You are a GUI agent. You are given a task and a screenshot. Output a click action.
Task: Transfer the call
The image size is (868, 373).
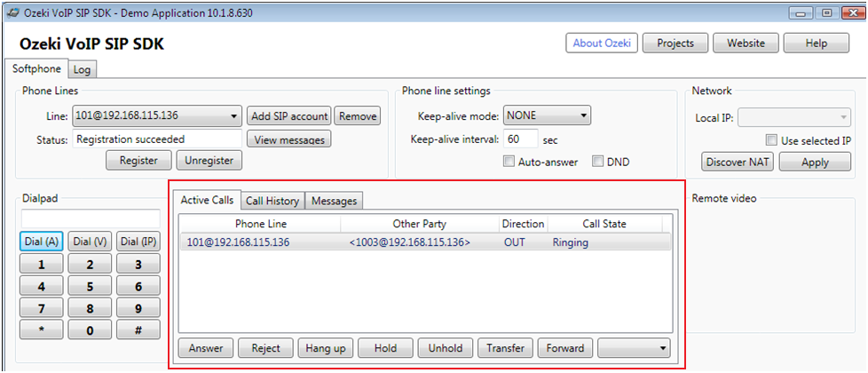505,348
